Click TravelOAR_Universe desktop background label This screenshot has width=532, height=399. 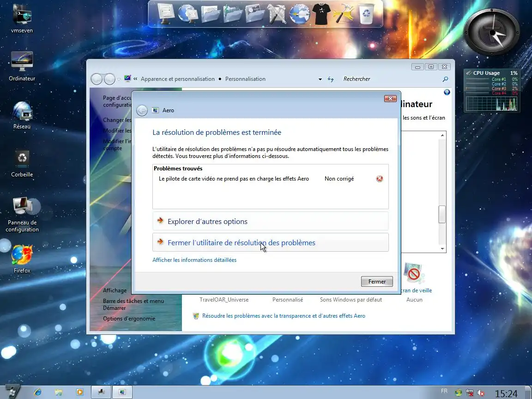tap(224, 300)
